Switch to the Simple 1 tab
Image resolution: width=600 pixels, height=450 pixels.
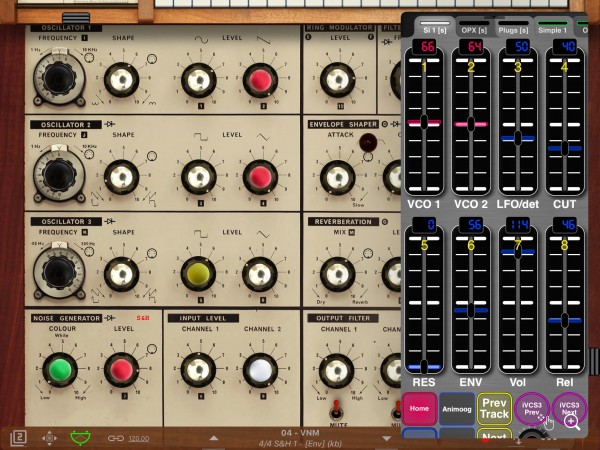552,30
